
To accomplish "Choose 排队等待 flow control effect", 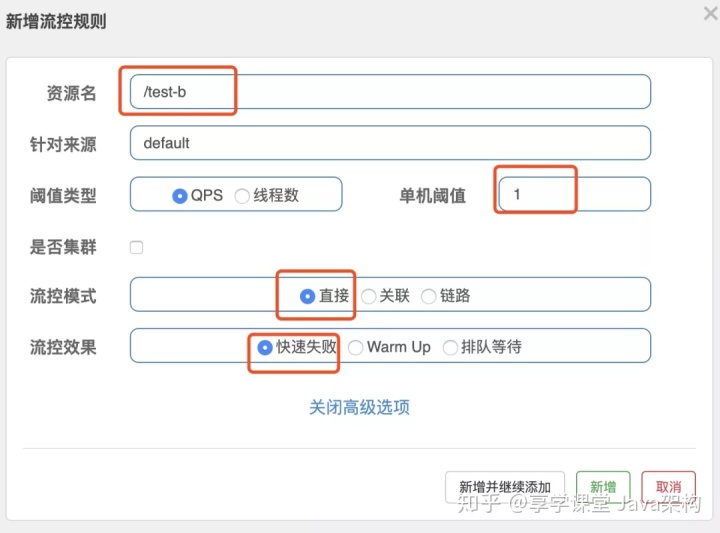I will click(450, 348).
